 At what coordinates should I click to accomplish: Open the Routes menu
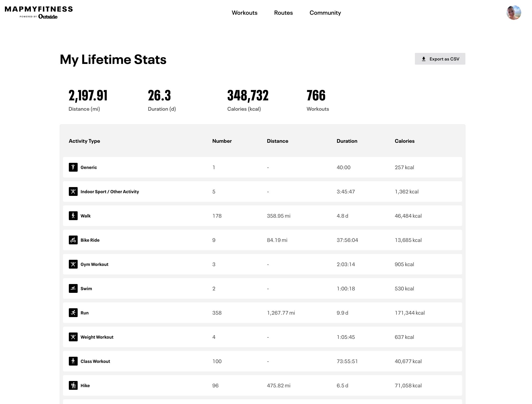coord(283,13)
